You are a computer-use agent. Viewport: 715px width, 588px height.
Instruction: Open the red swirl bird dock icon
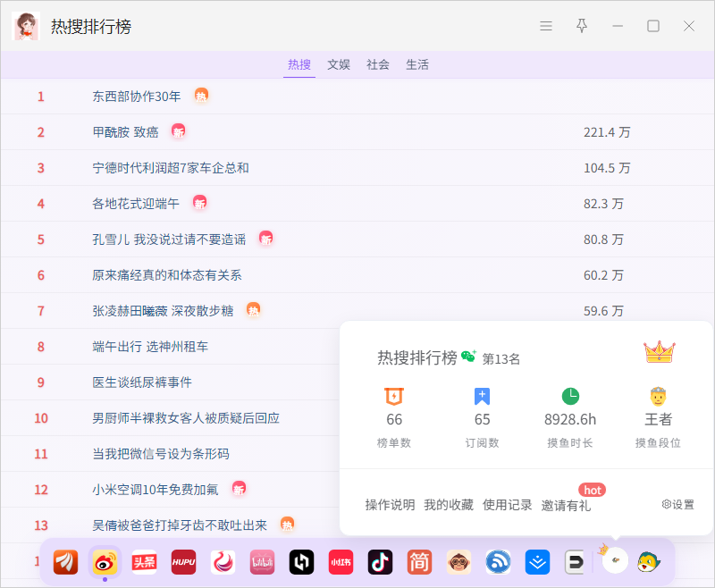pyautogui.click(x=223, y=562)
